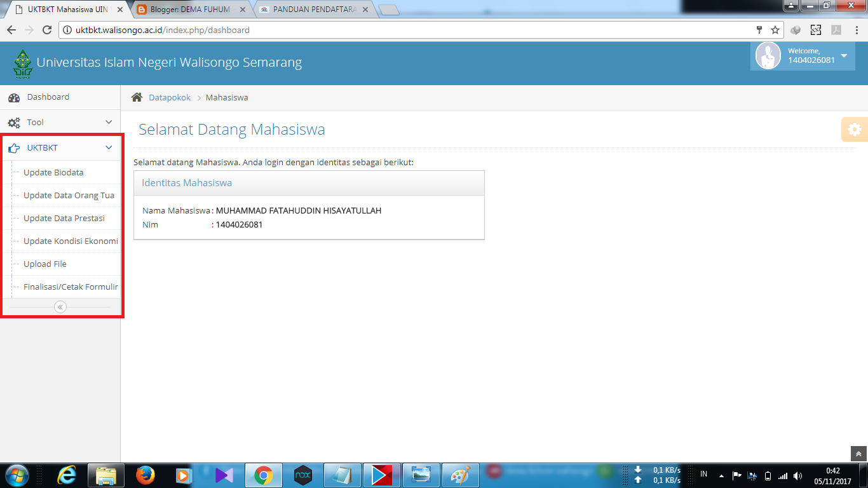Click the volume speaker tray icon
This screenshot has height=488, width=868.
click(798, 475)
